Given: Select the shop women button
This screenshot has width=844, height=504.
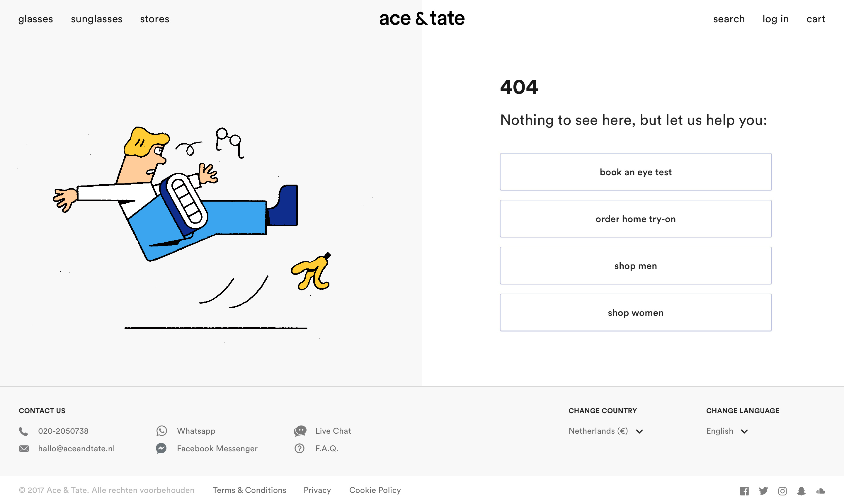Looking at the screenshot, I should click(x=635, y=312).
